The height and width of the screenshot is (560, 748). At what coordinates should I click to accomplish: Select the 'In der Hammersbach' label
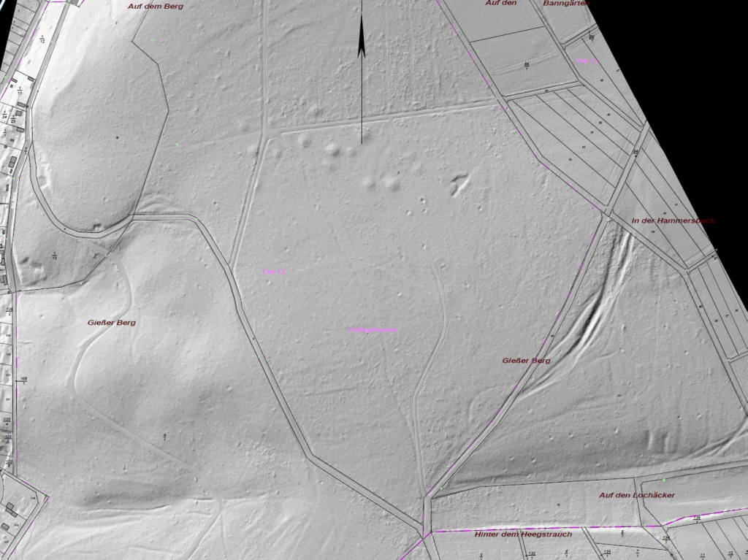(x=673, y=220)
